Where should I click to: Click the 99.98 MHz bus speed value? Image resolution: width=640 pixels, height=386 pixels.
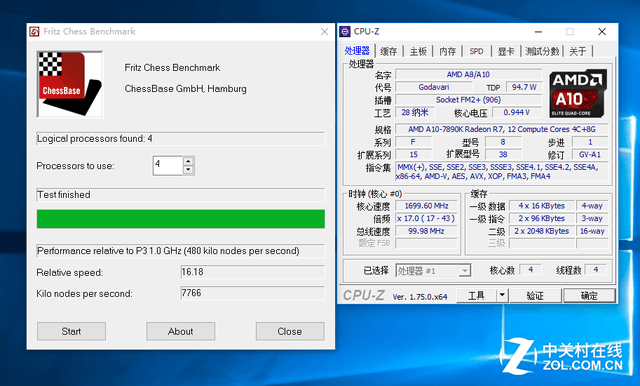[426, 231]
